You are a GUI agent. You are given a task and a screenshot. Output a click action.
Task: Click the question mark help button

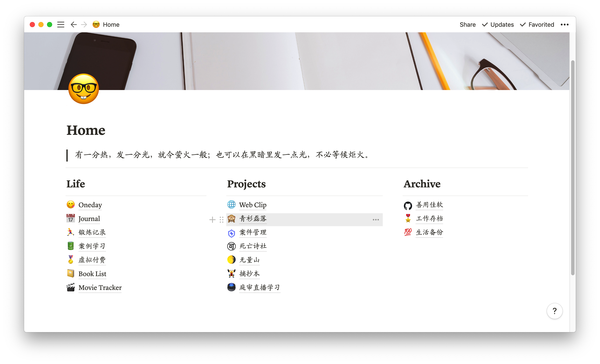555,311
